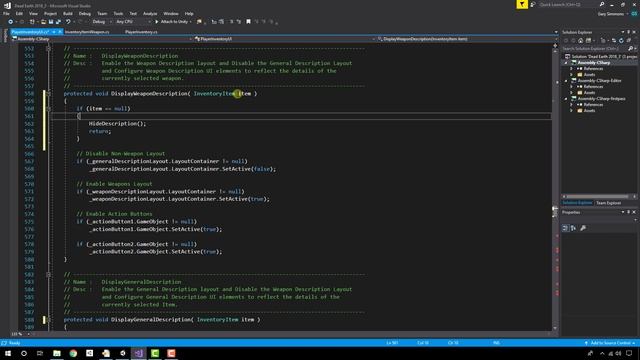Open Chrome from the taskbar

73,353
